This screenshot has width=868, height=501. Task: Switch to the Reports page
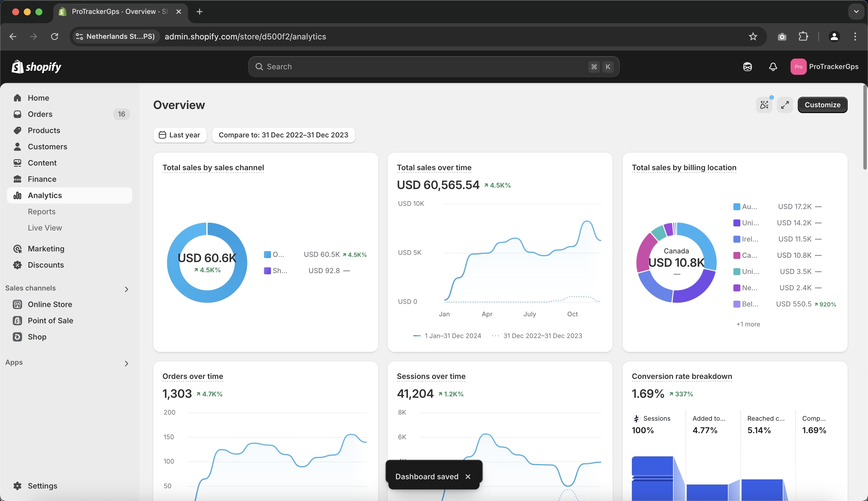tap(42, 211)
